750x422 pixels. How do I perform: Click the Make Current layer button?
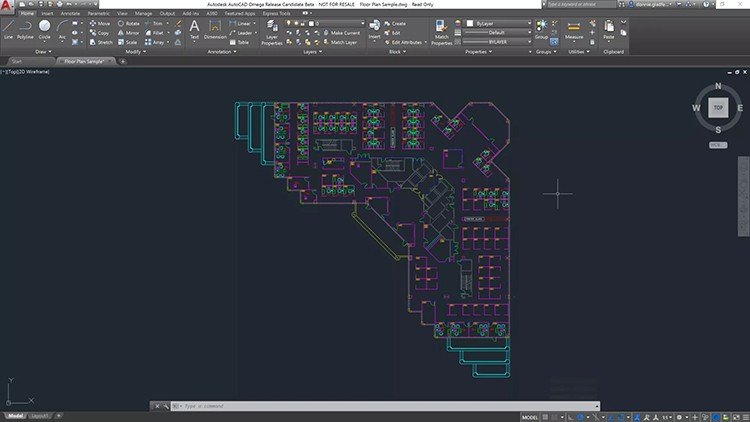coord(342,33)
